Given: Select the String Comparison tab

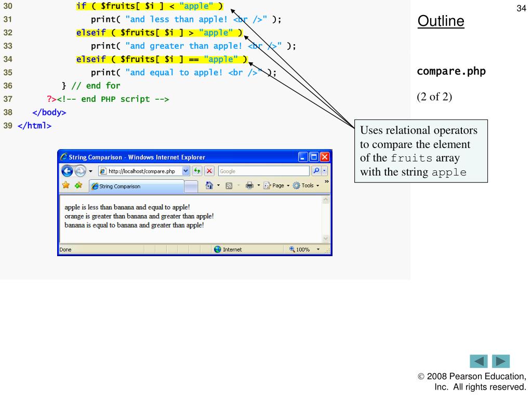Looking at the screenshot, I should pos(137,187).
